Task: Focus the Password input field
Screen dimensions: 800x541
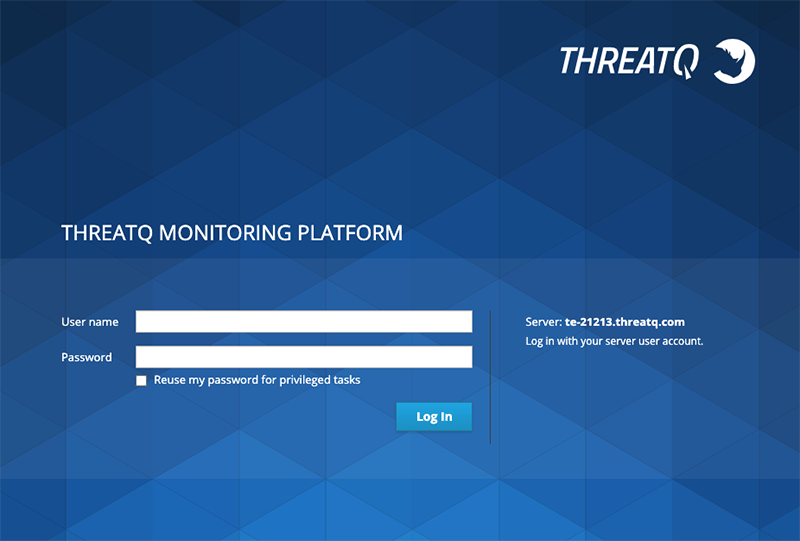Action: point(304,357)
